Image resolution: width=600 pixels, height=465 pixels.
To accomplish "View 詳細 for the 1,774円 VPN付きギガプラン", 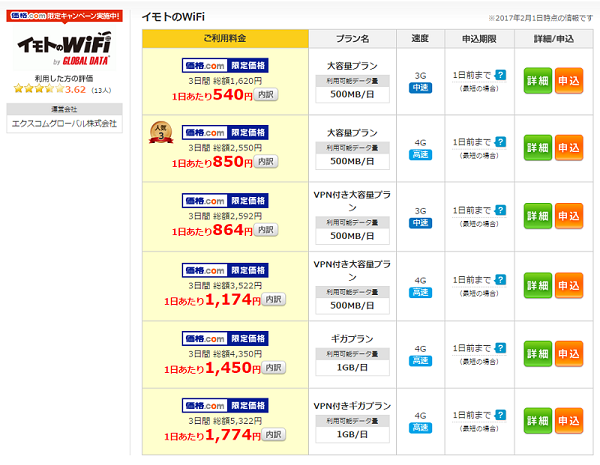I will 538,421.
